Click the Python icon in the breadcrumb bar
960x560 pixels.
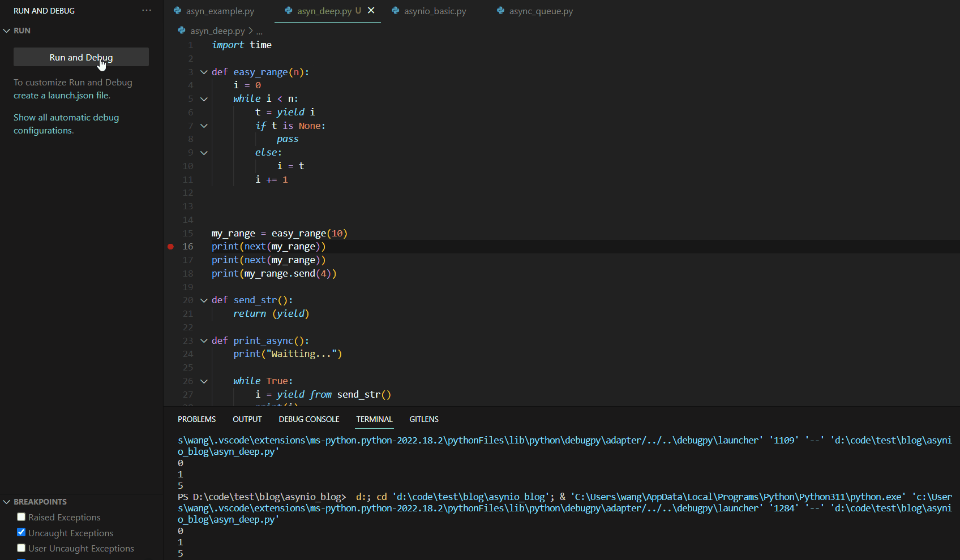tap(181, 31)
